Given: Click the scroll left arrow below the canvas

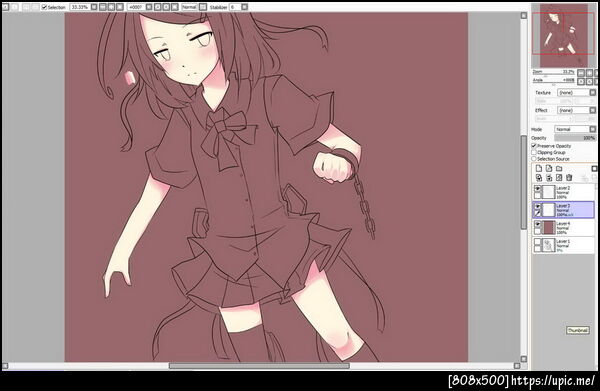Looking at the screenshot, I should [x=5, y=366].
